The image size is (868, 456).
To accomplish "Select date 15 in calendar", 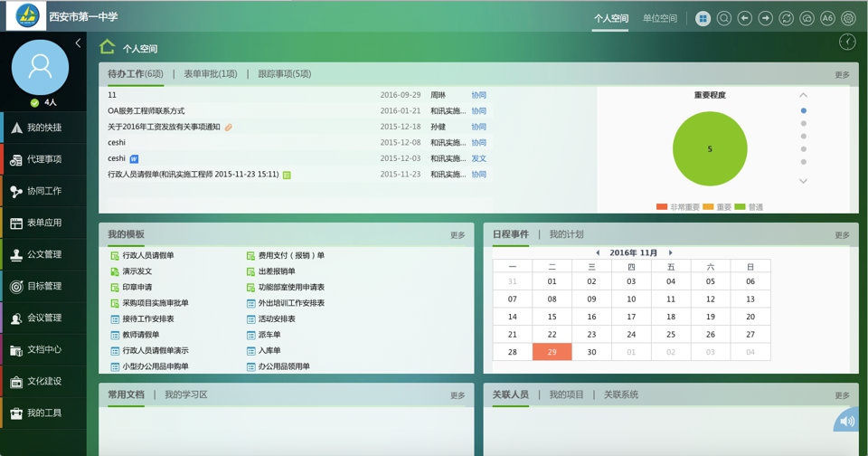I will click(x=552, y=317).
